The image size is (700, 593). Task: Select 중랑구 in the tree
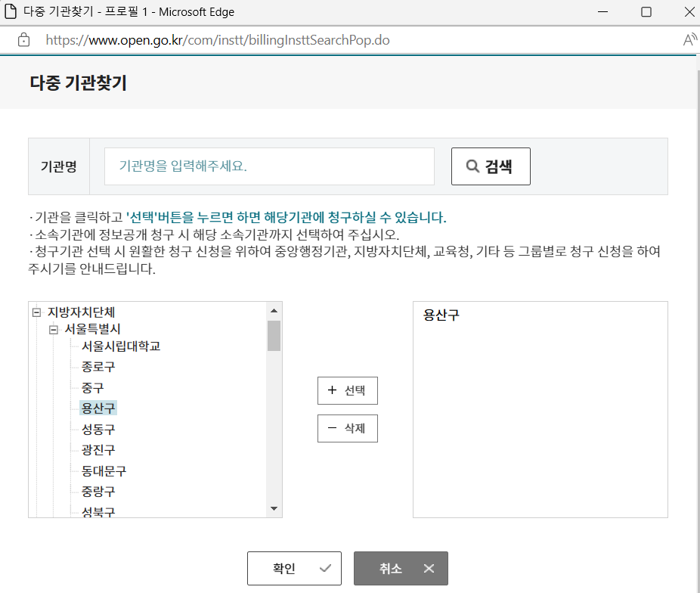[98, 491]
